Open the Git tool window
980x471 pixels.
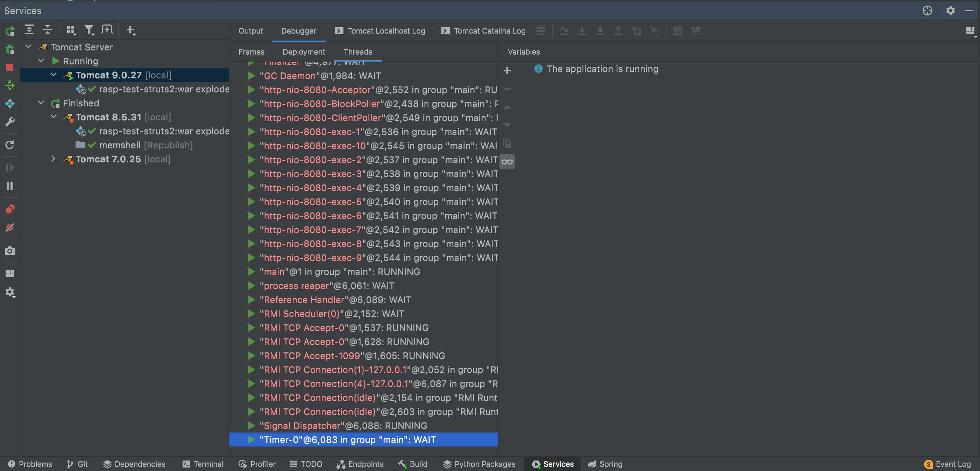coord(77,464)
